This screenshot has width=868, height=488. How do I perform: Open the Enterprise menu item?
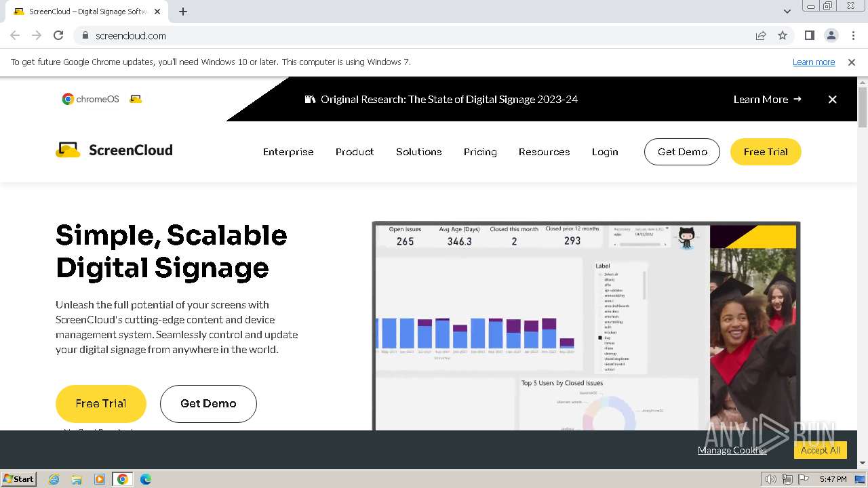(288, 152)
